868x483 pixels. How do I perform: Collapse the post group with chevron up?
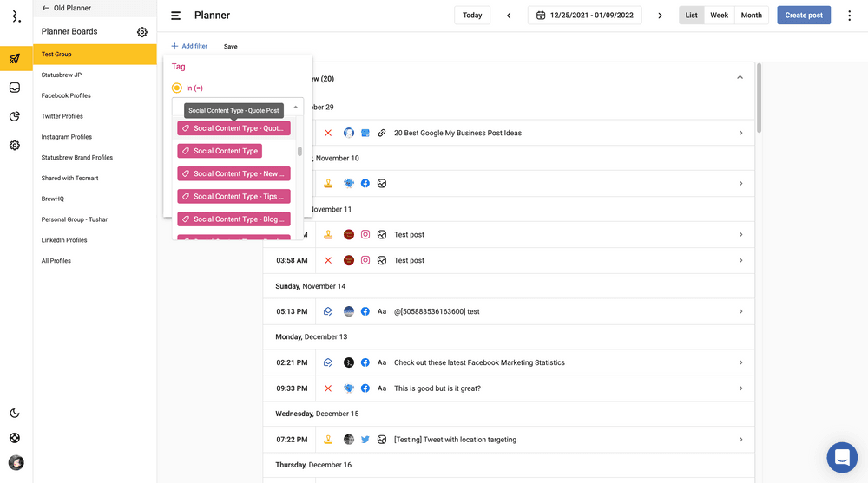pyautogui.click(x=740, y=78)
